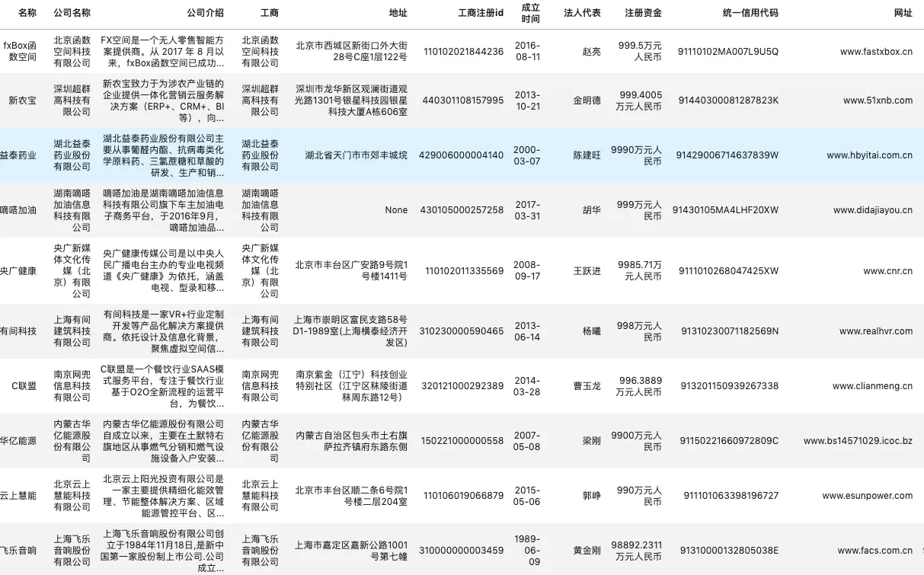924x575 pixels.
Task: Open the www.realhvr.com website cell
Action: pos(876,331)
